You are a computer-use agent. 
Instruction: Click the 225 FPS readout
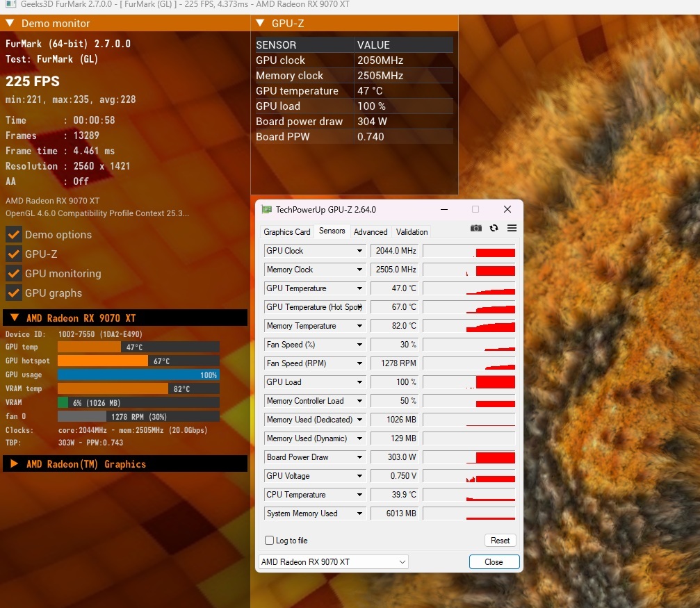(x=33, y=81)
